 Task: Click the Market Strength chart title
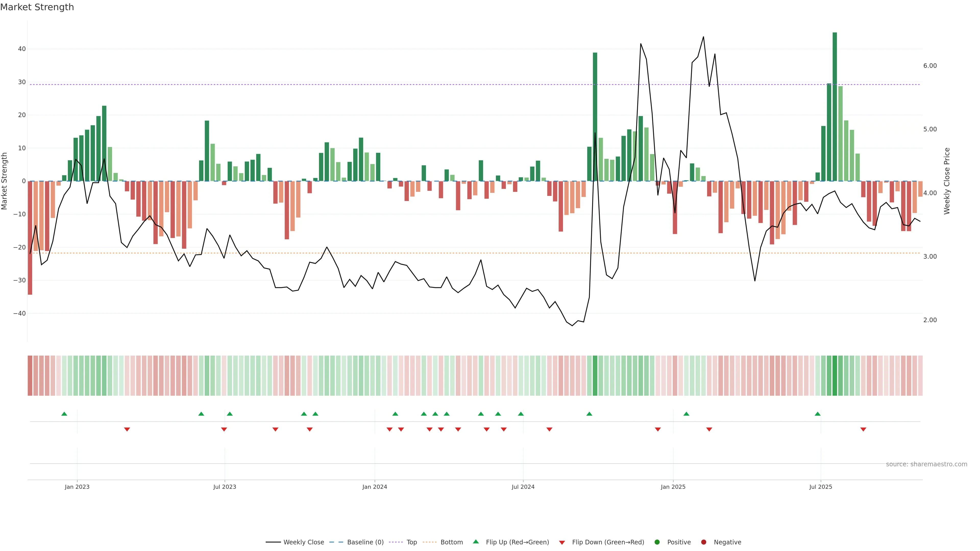[37, 7]
